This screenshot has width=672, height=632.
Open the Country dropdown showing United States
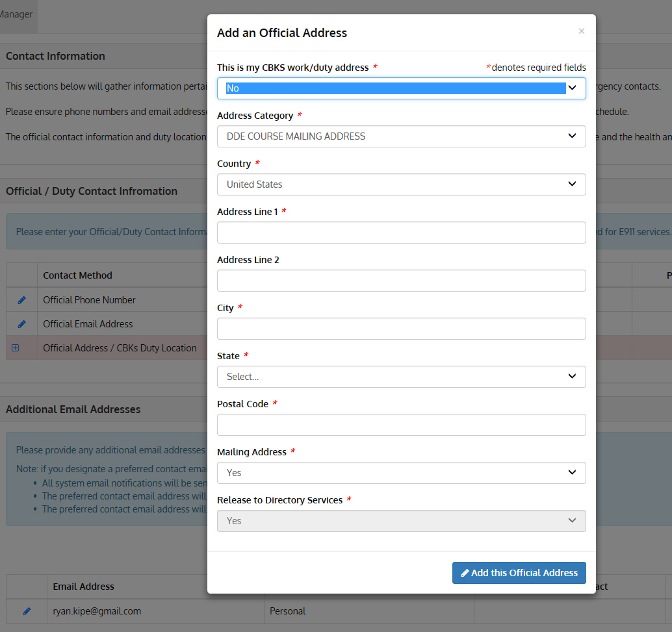[401, 184]
